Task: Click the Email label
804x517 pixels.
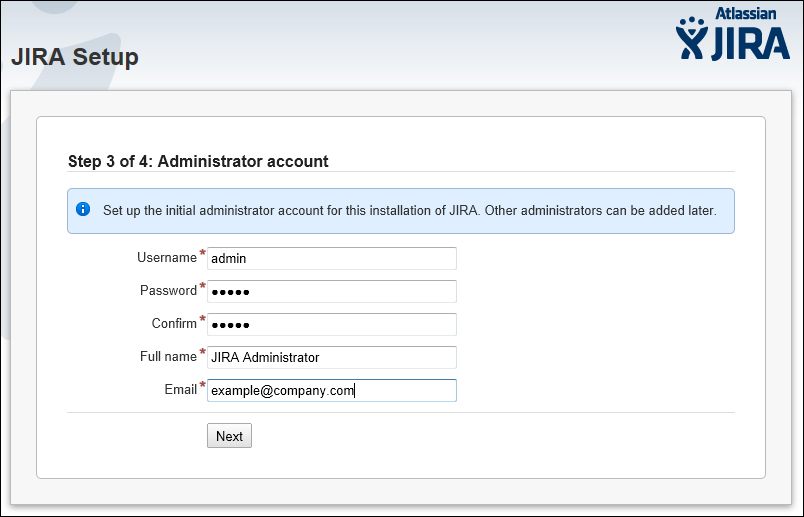Action: tap(180, 390)
